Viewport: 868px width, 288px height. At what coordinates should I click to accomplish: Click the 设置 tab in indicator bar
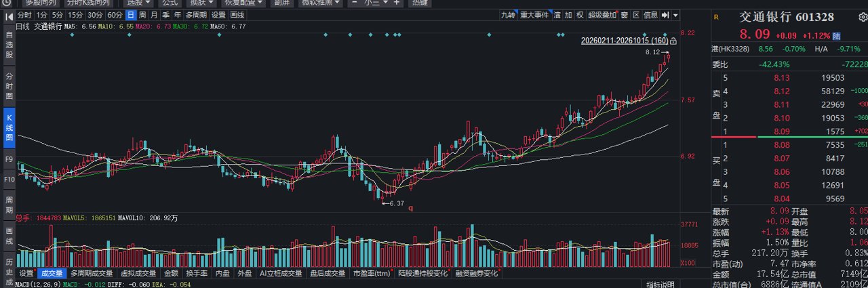(x=26, y=273)
